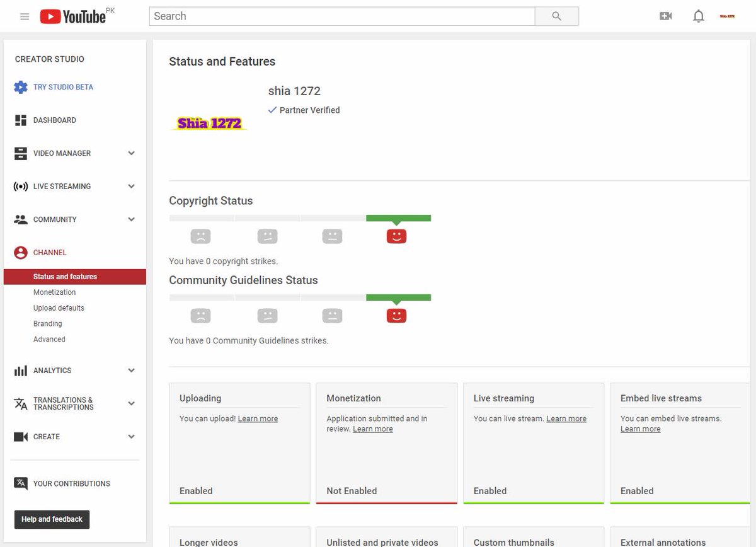
Task: Click Learn more in Uploading card
Action: (258, 418)
